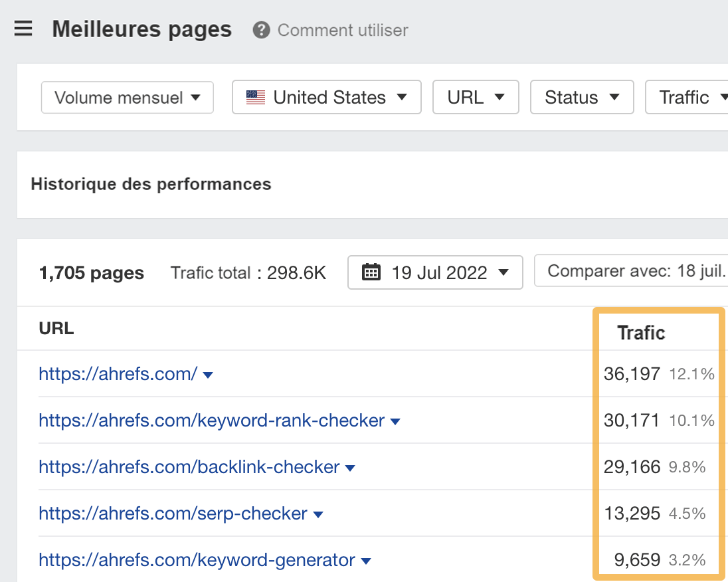728x582 pixels.
Task: Click the URL column header
Action: click(56, 328)
